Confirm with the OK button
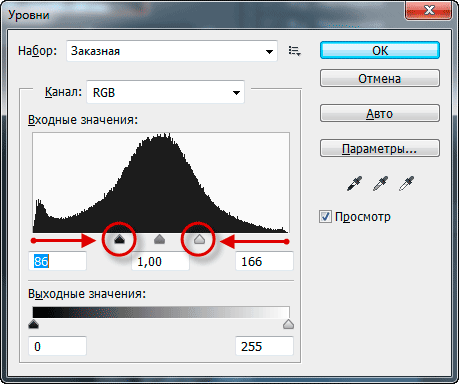 (380, 50)
